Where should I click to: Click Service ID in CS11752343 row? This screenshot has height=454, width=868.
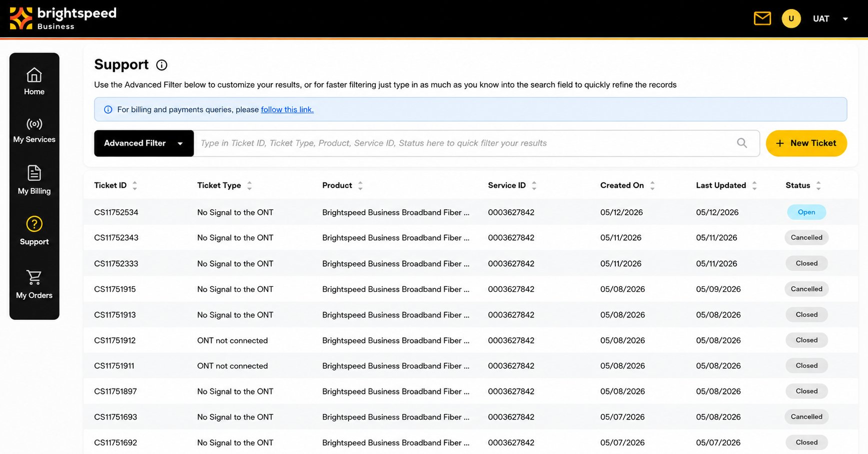coord(511,238)
